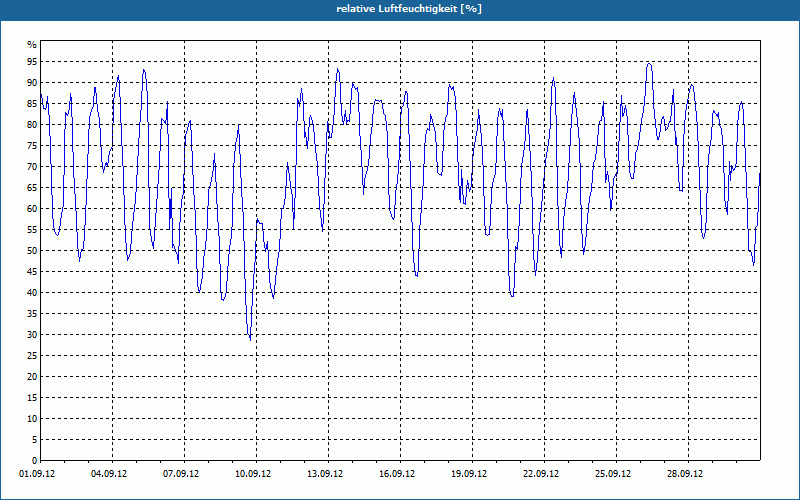The height and width of the screenshot is (500, 800).
Task: Click the y-axis label '80'
Action: (32, 124)
